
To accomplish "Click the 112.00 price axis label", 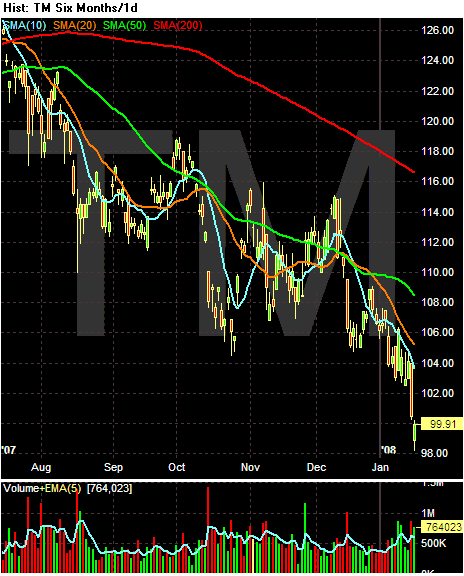I will [437, 242].
